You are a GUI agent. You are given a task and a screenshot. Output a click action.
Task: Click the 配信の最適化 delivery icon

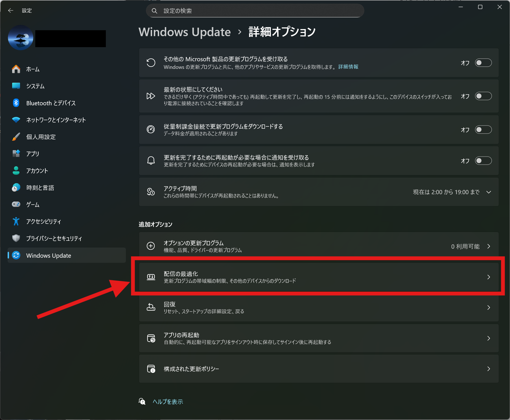coord(151,277)
